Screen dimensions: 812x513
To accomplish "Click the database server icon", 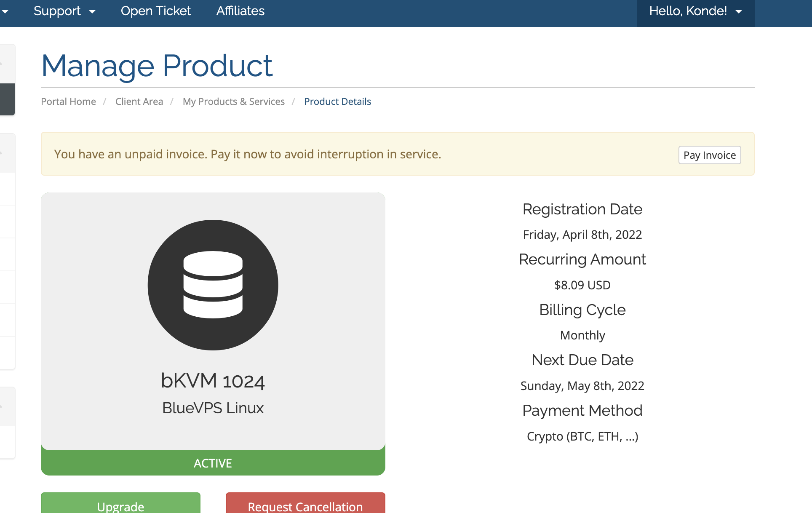I will point(213,285).
